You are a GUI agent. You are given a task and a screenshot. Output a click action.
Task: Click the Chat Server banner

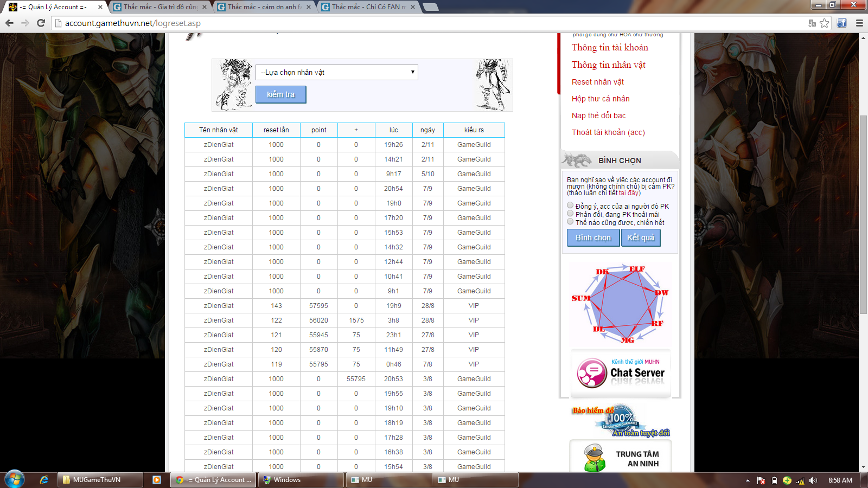click(x=621, y=373)
